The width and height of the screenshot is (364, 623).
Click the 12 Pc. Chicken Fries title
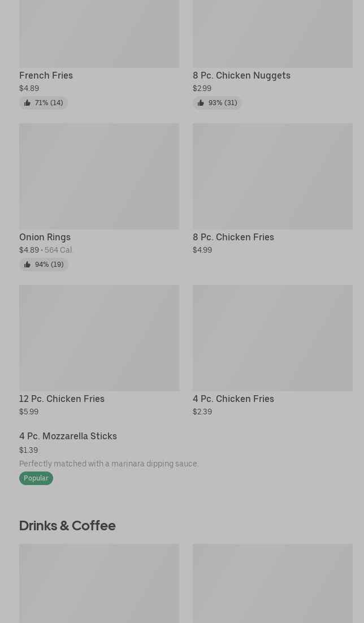coord(62,399)
